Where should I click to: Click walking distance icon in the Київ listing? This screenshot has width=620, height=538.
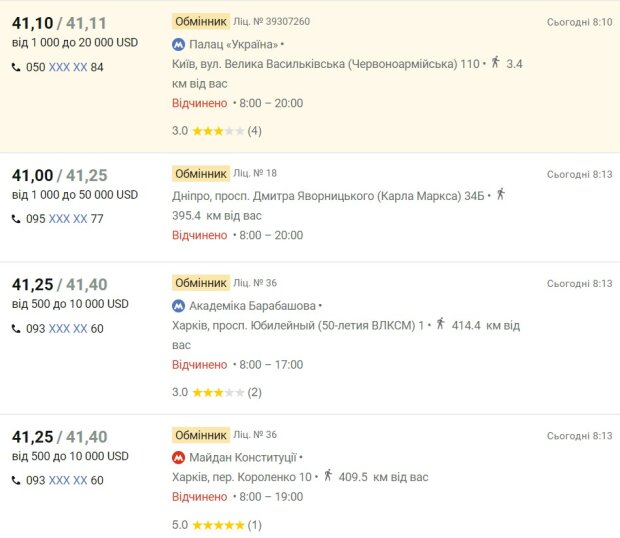(x=494, y=63)
